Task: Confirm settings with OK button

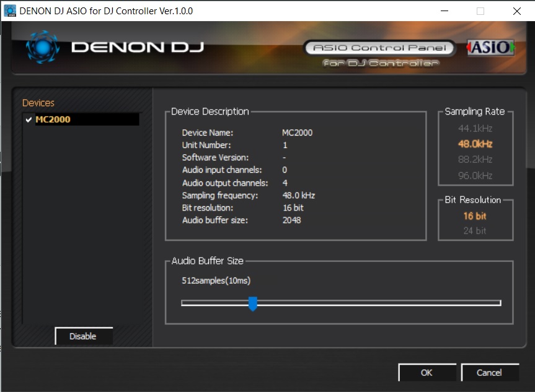Action: [427, 373]
